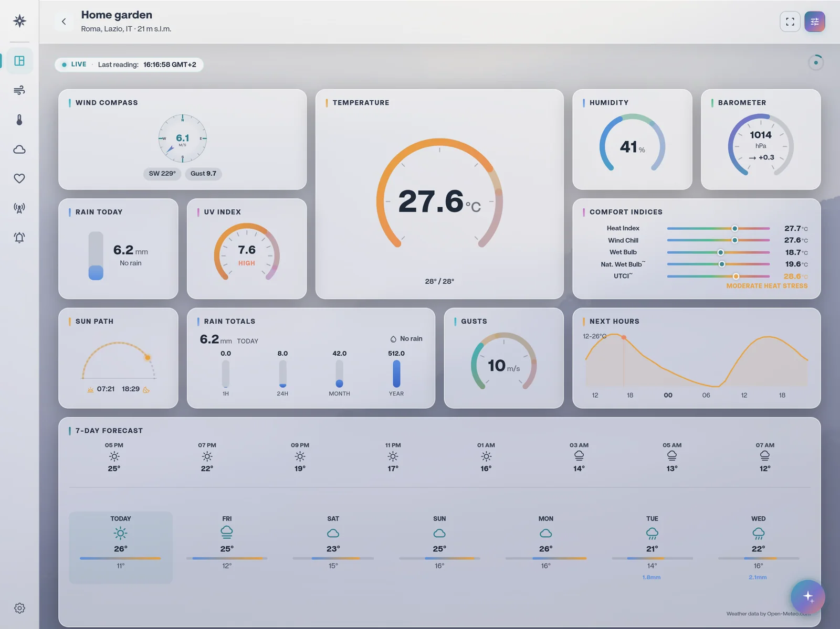Click the 41% humidity gauge value
The width and height of the screenshot is (840, 629).
tap(633, 147)
